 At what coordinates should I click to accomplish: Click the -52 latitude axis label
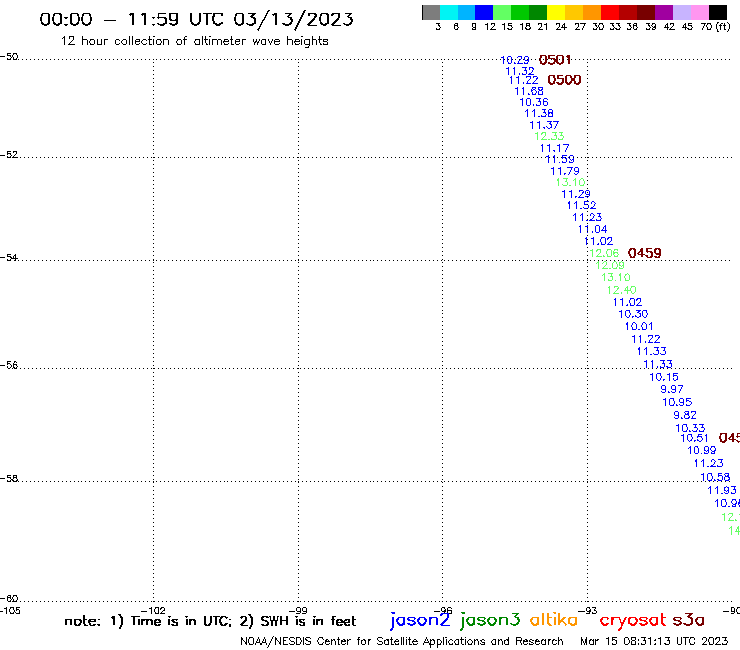[9, 155]
